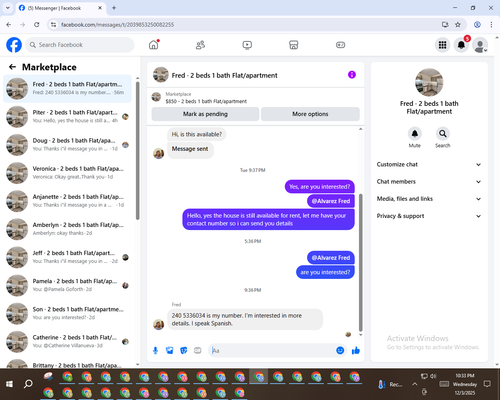The width and height of the screenshot is (500, 400).
Task: Reload the page in Chrome
Action: point(37,25)
